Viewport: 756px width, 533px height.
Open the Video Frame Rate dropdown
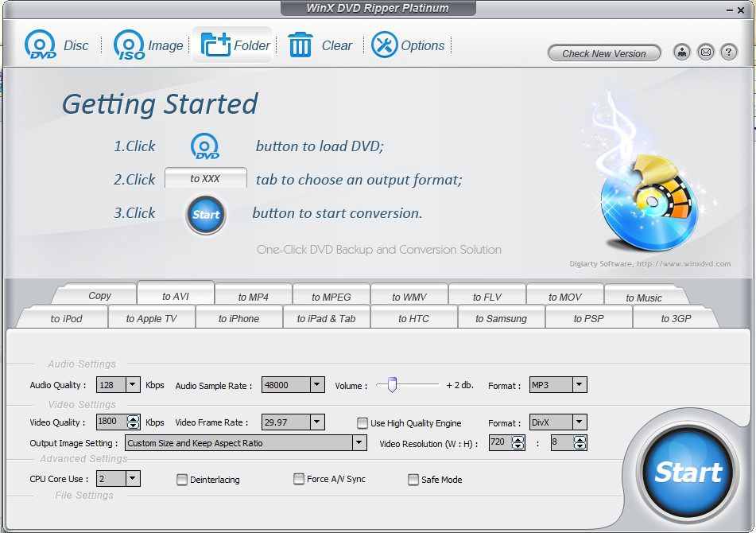coord(317,422)
